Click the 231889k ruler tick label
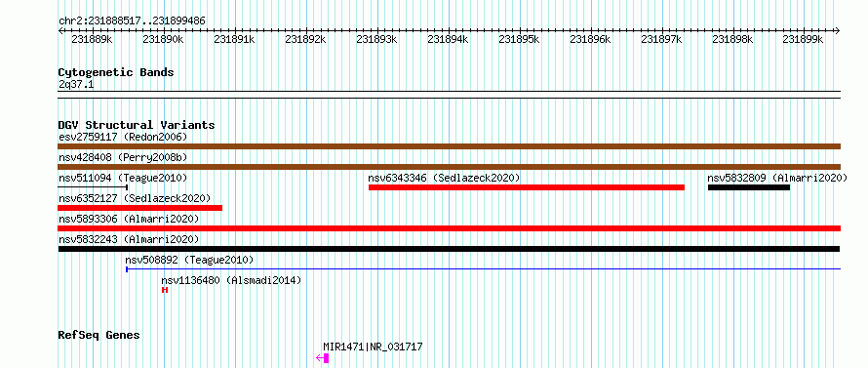 pos(93,39)
